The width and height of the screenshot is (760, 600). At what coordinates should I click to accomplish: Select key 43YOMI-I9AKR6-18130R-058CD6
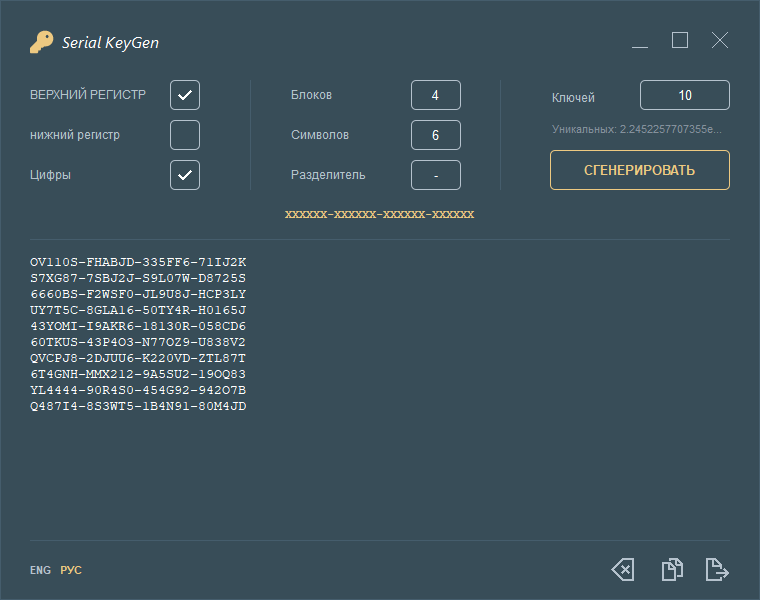tap(138, 326)
